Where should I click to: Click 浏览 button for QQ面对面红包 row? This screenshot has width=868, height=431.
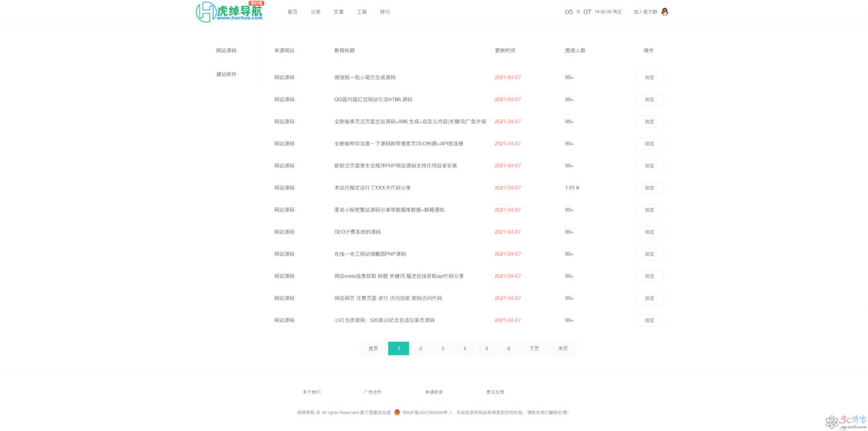pyautogui.click(x=649, y=100)
